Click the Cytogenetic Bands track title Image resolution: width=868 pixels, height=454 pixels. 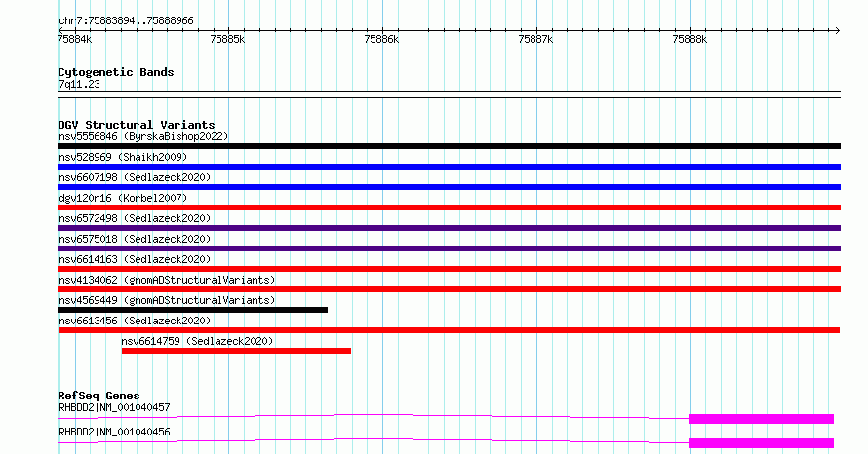[x=116, y=72]
